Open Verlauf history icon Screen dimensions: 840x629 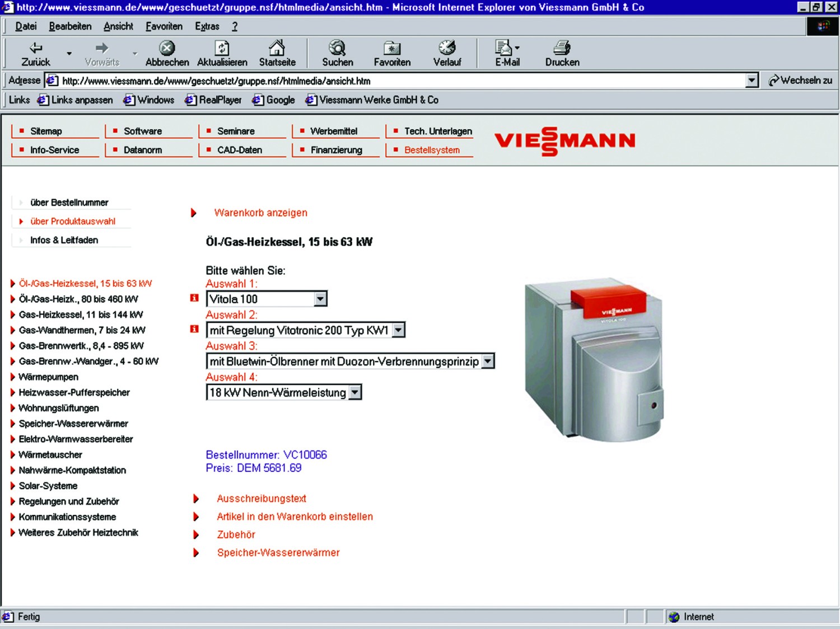(x=447, y=48)
